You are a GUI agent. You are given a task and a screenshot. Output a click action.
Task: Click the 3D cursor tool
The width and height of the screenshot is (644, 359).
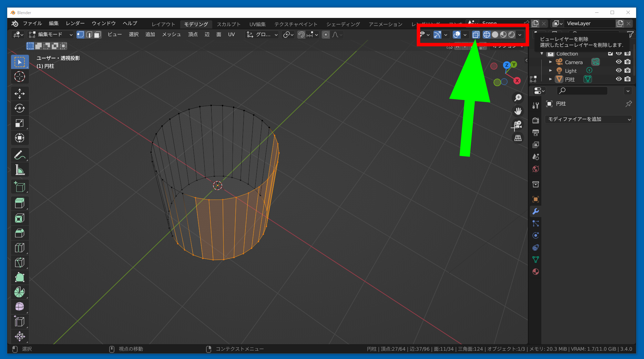20,76
